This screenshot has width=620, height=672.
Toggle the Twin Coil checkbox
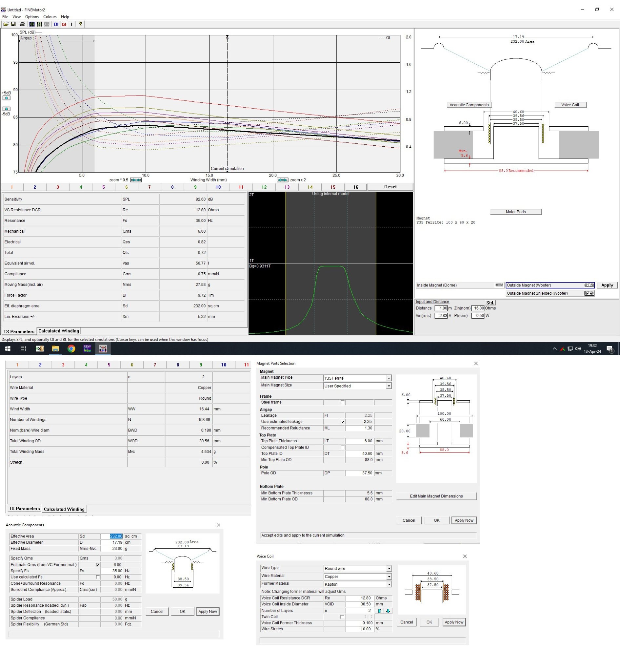[342, 617]
